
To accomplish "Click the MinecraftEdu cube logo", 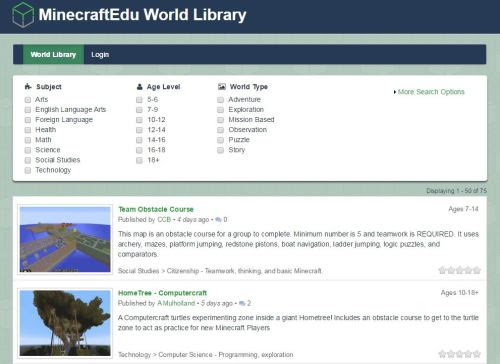I will [23, 15].
